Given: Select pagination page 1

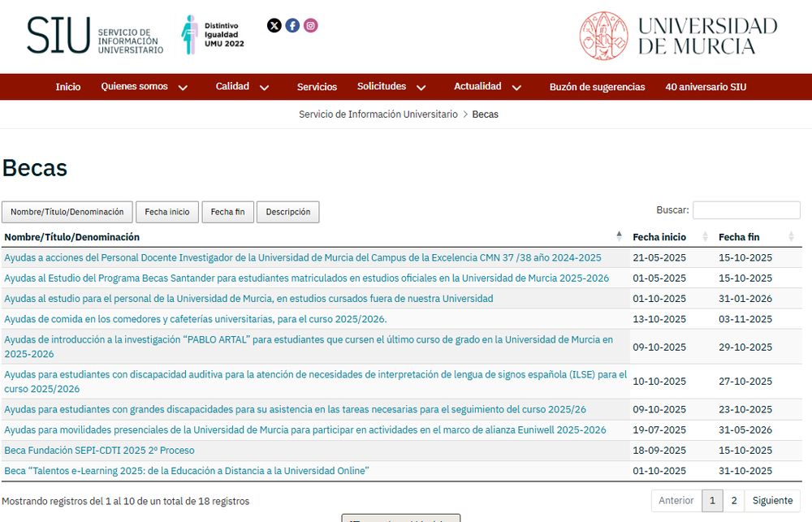Looking at the screenshot, I should coord(712,501).
